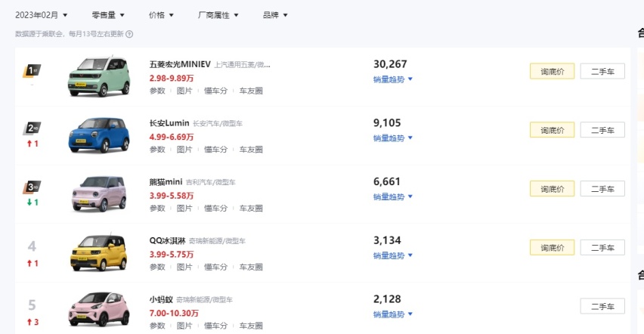Screen dimensions: 644x334
Task: View 图片 for 熊猫mini
Action: tap(184, 209)
